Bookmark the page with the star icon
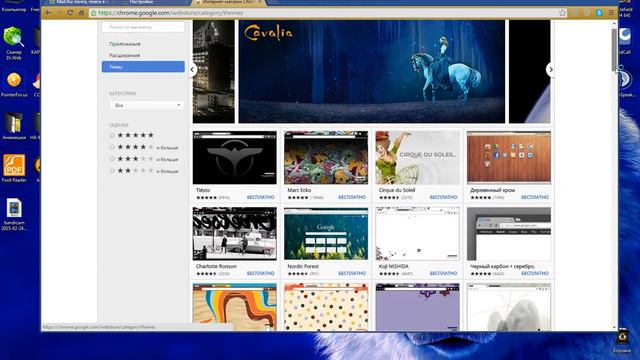Viewport: 640px width, 360px height. tap(562, 13)
